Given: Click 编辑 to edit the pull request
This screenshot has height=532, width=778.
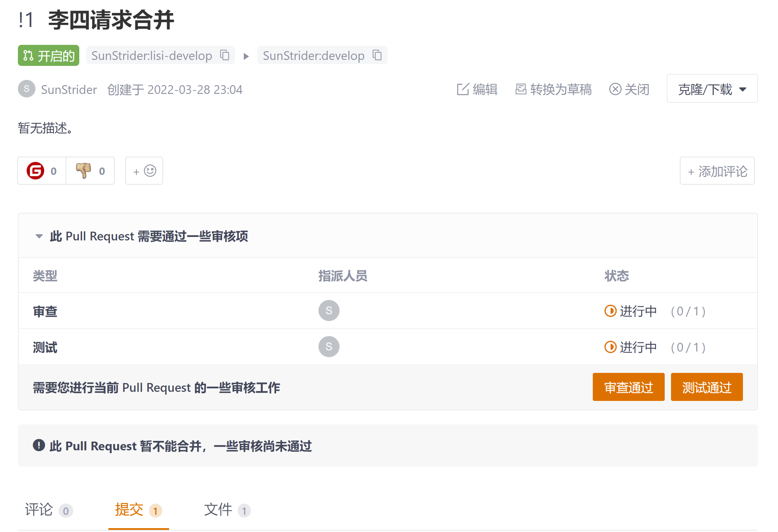Looking at the screenshot, I should [x=477, y=89].
